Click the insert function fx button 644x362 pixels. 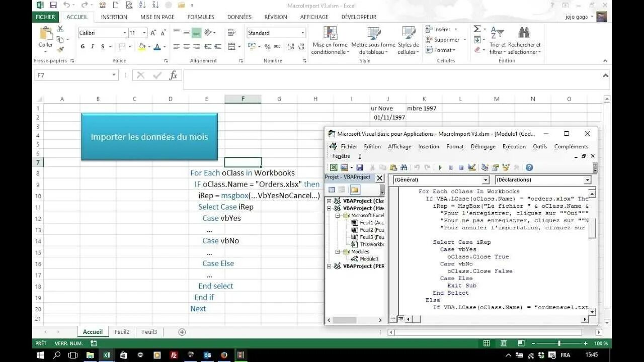click(x=173, y=75)
